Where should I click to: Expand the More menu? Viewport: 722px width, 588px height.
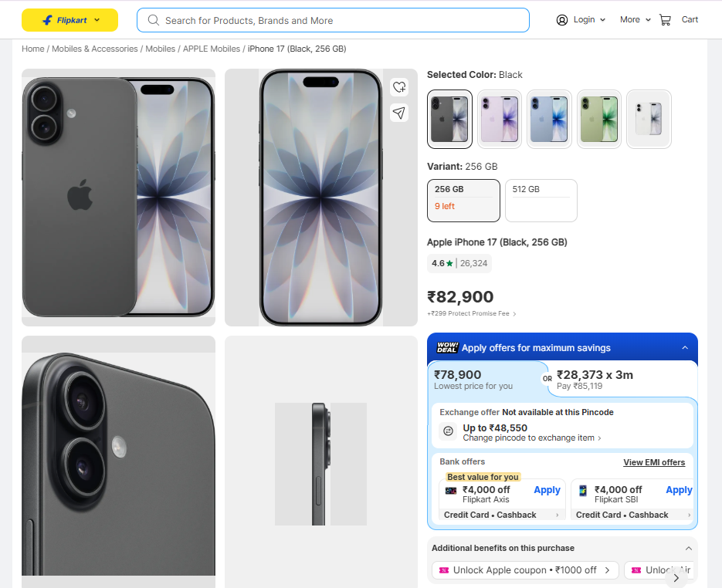click(635, 20)
